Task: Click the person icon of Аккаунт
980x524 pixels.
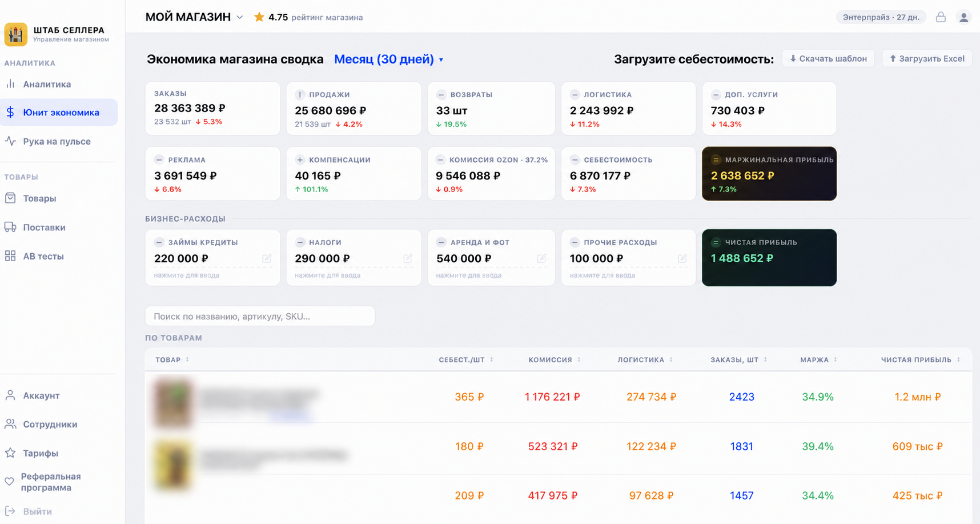Action: [x=10, y=395]
